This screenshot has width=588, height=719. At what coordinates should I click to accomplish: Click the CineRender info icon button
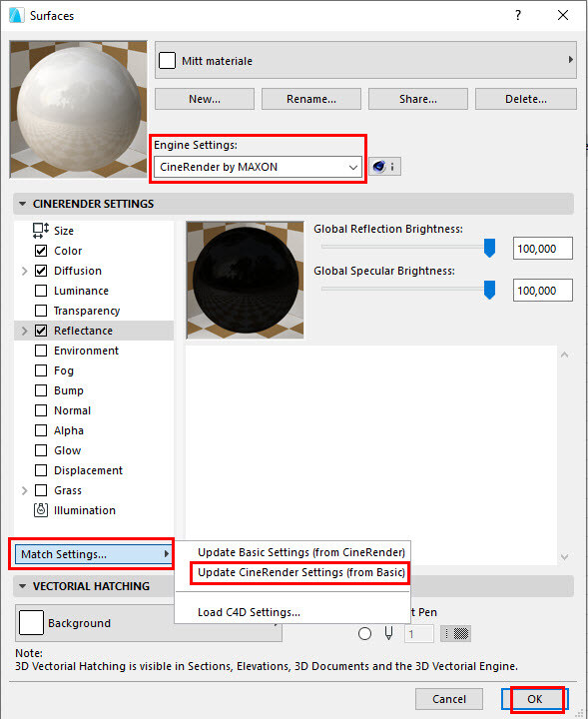coord(384,167)
